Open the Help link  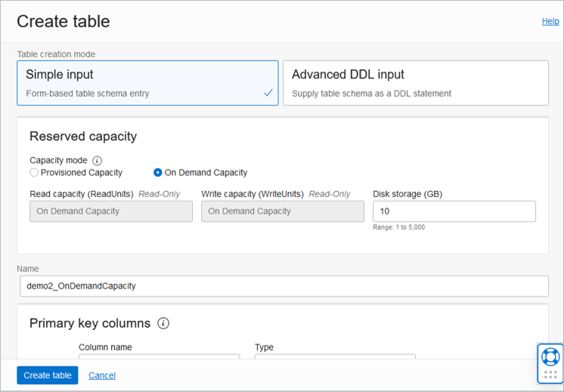(550, 21)
